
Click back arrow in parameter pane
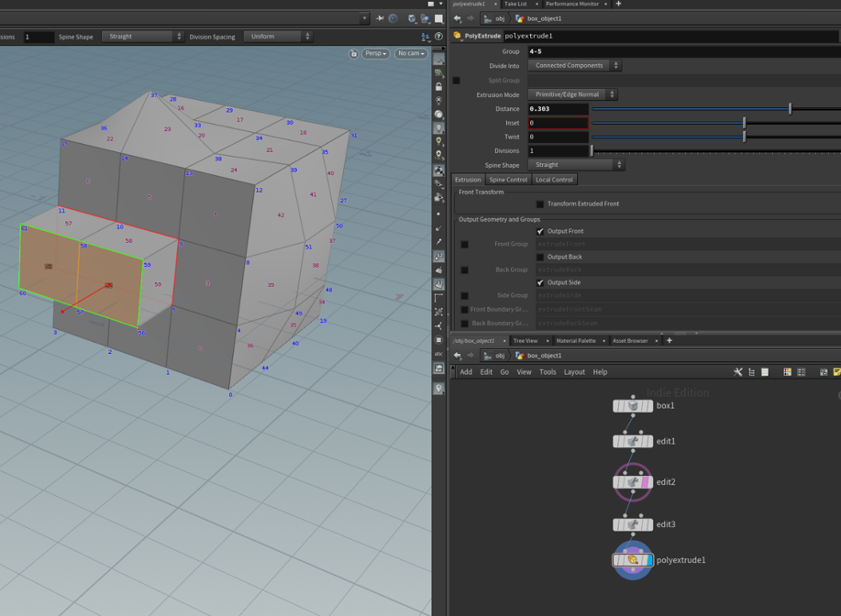[458, 18]
